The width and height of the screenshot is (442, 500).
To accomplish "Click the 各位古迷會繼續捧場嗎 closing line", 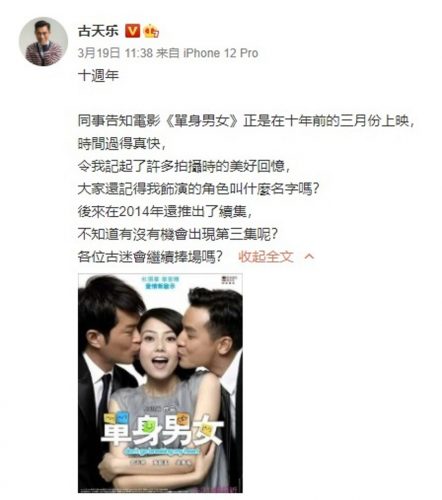I will point(150,256).
